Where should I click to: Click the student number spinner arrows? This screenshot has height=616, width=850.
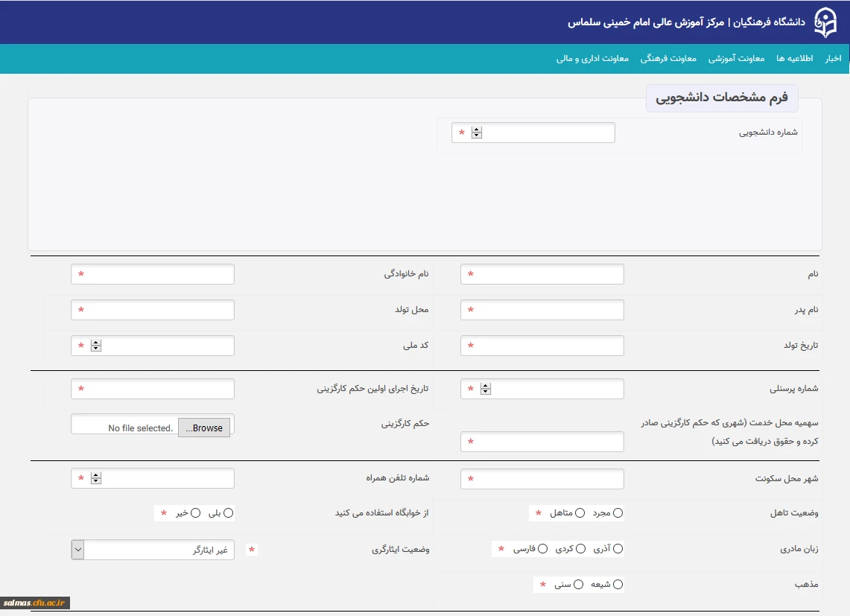click(x=477, y=133)
